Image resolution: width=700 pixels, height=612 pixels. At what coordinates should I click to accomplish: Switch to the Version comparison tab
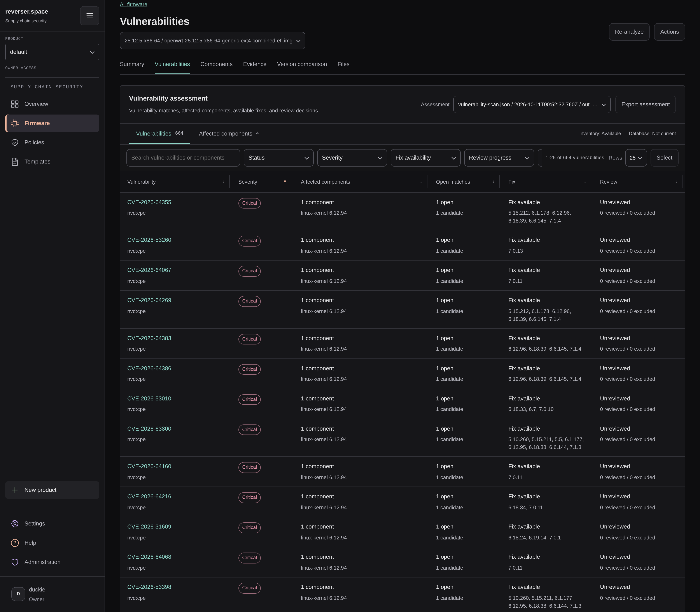click(x=302, y=64)
